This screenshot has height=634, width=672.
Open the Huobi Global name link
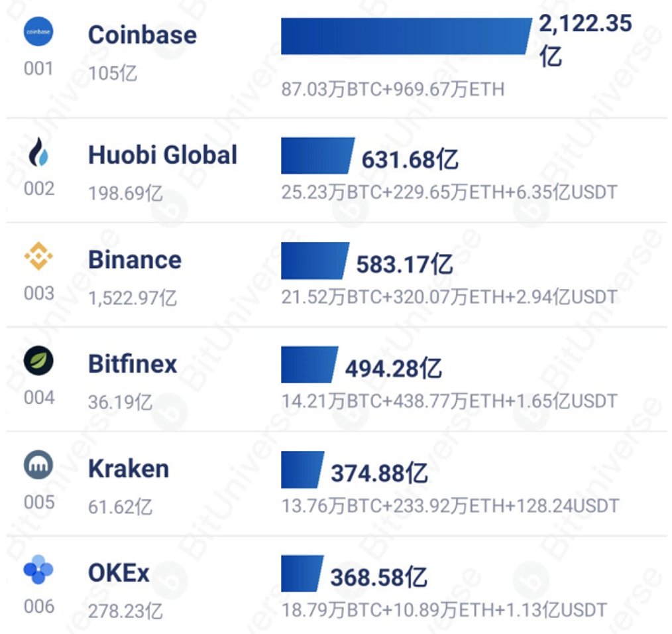pos(162,155)
